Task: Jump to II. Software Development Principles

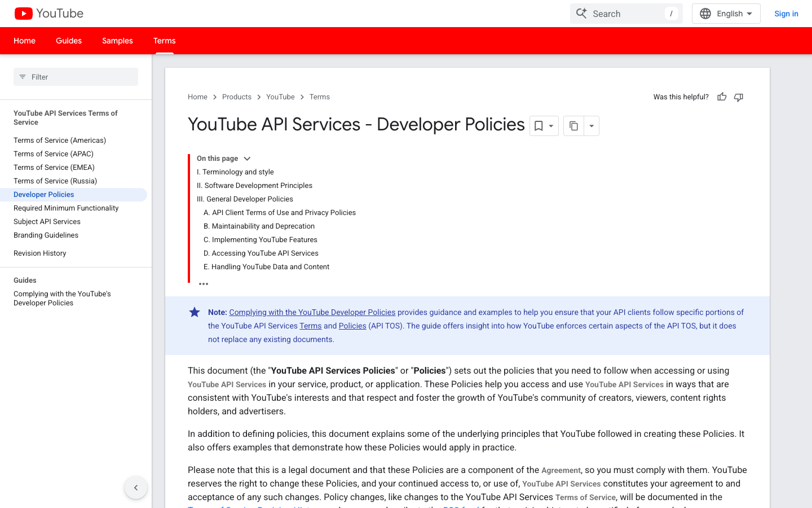Action: [254, 186]
